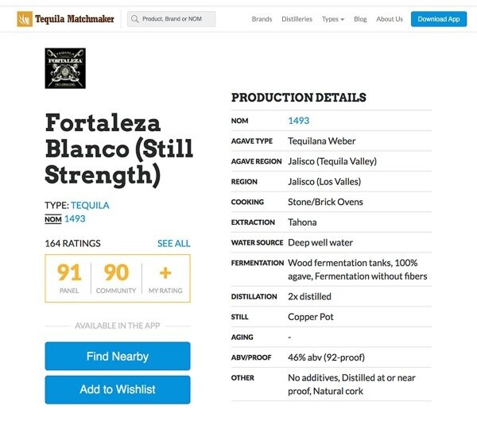Click the panel score 91
Viewport: 477px width, 448px height.
[69, 273]
